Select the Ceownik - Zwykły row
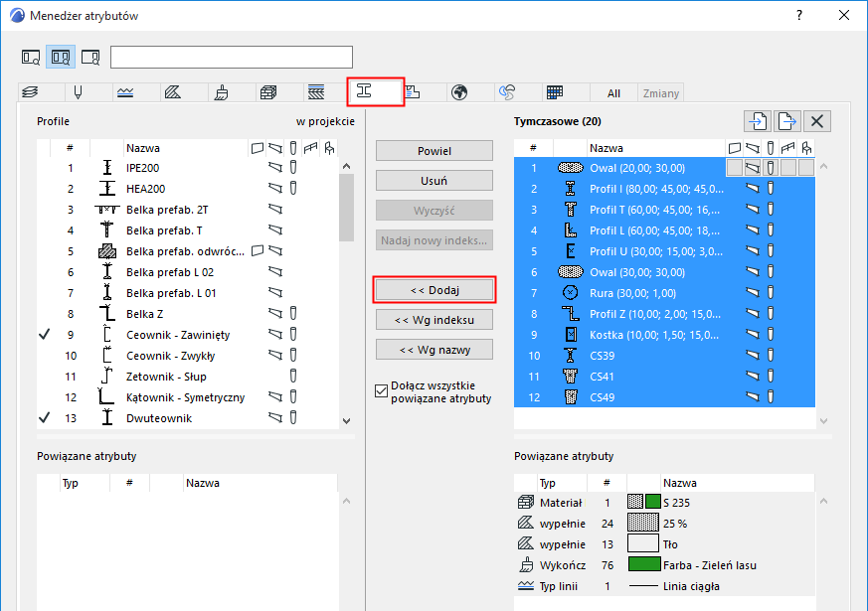The width and height of the screenshot is (868, 611). (x=188, y=356)
